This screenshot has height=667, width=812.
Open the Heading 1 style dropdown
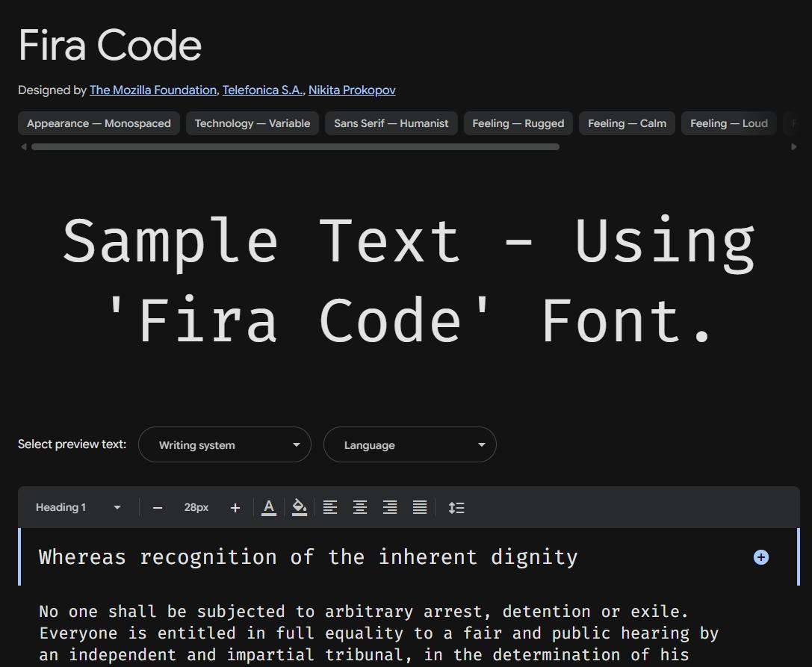click(78, 507)
